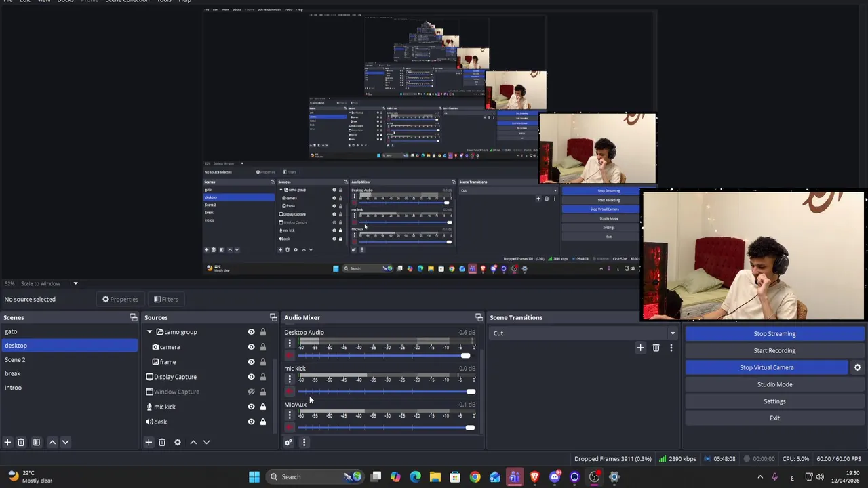Move source up in Sources toolbar
This screenshot has width=868, height=488.
[x=193, y=442]
